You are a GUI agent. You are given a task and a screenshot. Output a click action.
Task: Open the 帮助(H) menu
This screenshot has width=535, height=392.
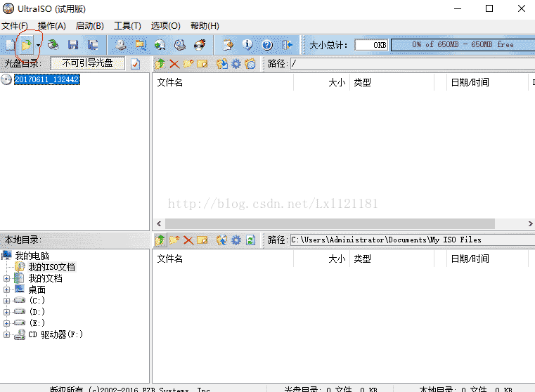(205, 26)
